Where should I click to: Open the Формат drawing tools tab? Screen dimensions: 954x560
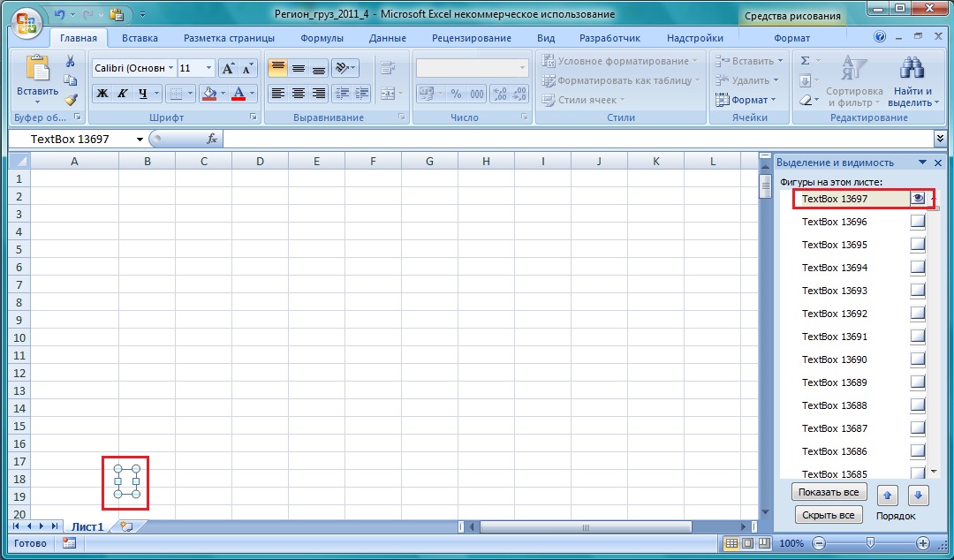tap(791, 38)
